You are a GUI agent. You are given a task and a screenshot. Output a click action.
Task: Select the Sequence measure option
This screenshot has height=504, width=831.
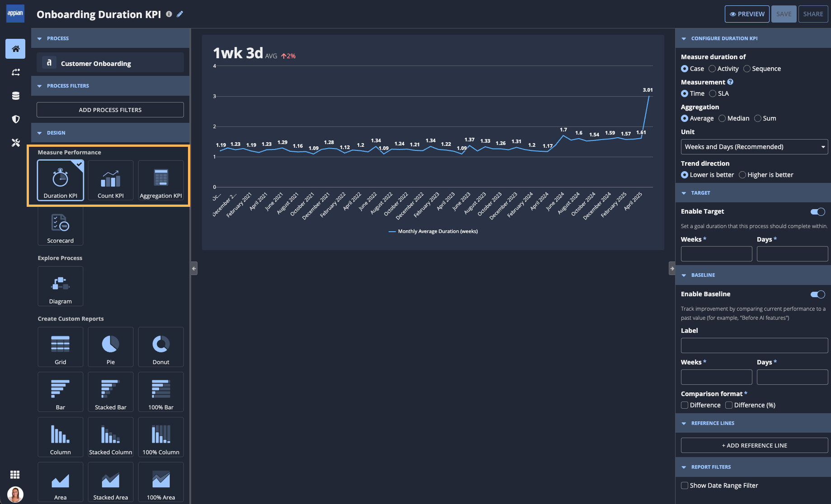click(x=747, y=69)
